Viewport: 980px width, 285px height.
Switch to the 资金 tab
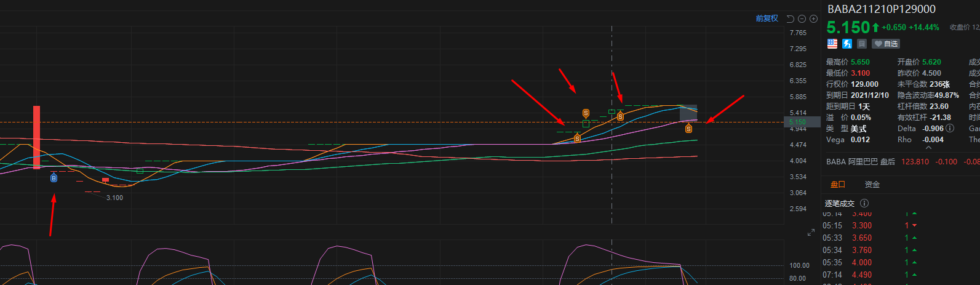[x=872, y=184]
